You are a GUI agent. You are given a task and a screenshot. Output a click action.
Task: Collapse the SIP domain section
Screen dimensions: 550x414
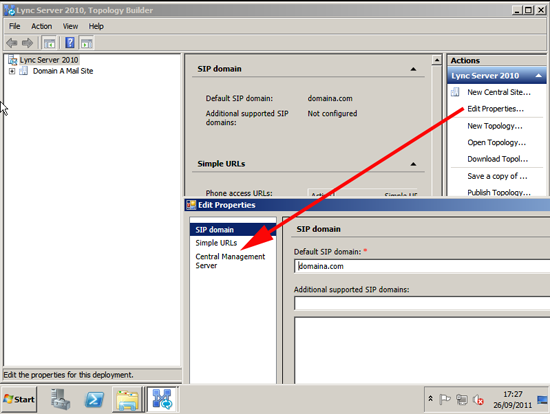[413, 69]
